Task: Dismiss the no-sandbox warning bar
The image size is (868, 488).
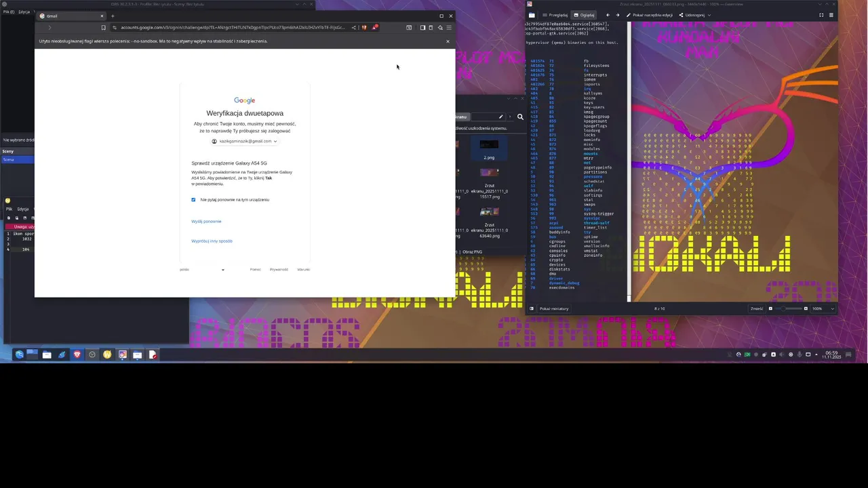Action: coord(448,41)
